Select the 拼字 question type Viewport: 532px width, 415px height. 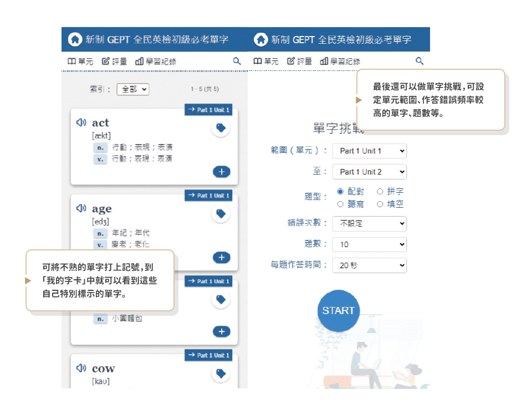[x=380, y=192]
